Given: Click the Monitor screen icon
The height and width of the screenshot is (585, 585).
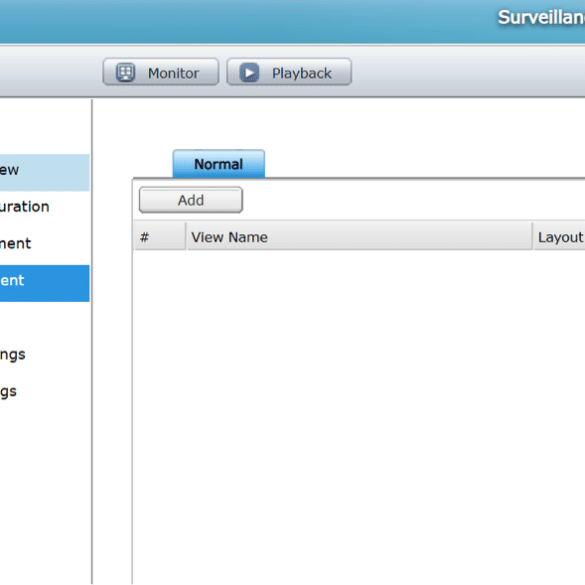Looking at the screenshot, I should pyautogui.click(x=125, y=72).
